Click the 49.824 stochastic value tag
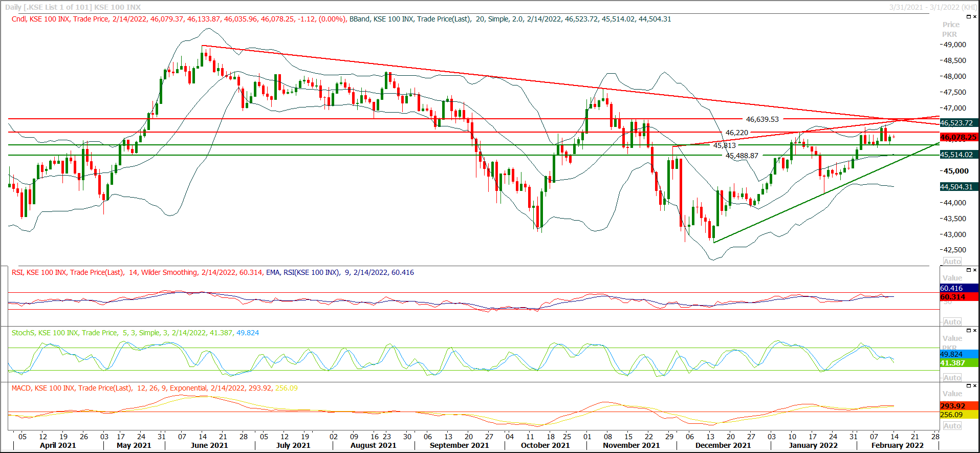The width and height of the screenshot is (980, 453). pyautogui.click(x=959, y=354)
